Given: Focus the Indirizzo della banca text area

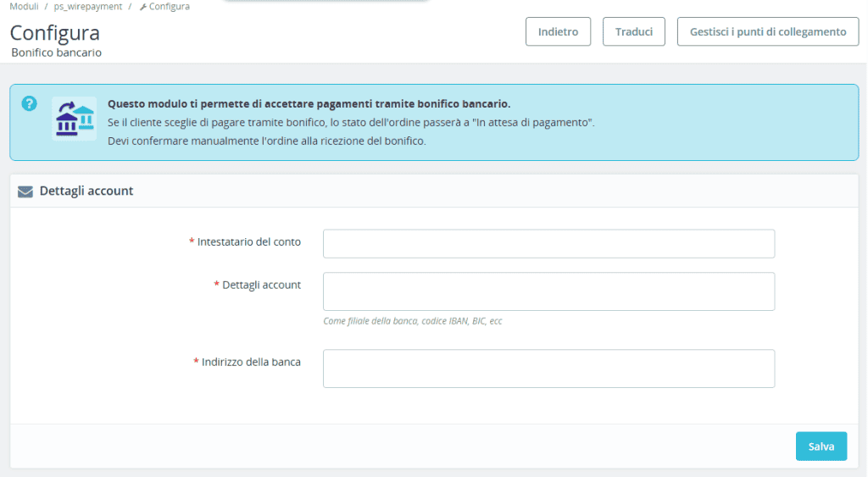Looking at the screenshot, I should coord(548,369).
